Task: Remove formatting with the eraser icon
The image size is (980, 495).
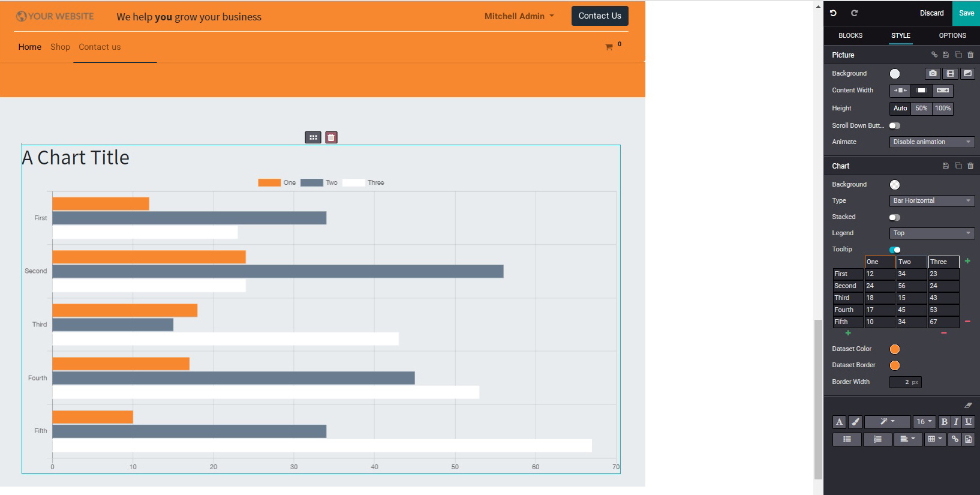Action: point(968,406)
